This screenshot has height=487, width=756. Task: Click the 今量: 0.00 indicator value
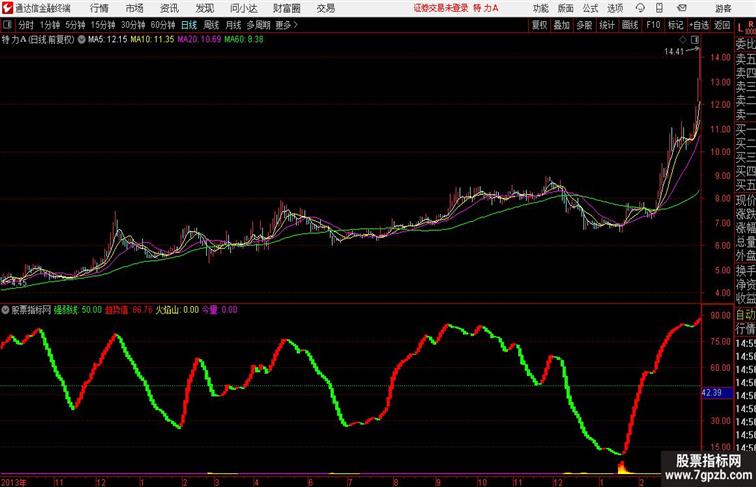click(x=219, y=310)
